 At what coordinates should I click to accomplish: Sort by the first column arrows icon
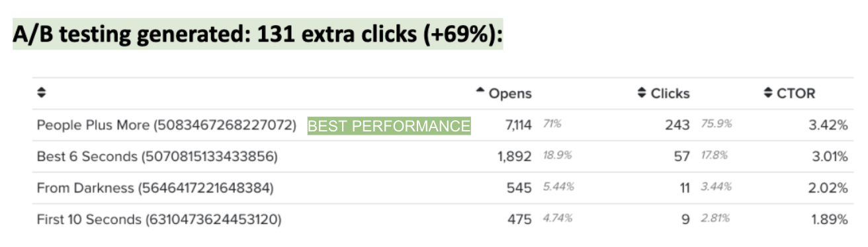[x=42, y=94]
